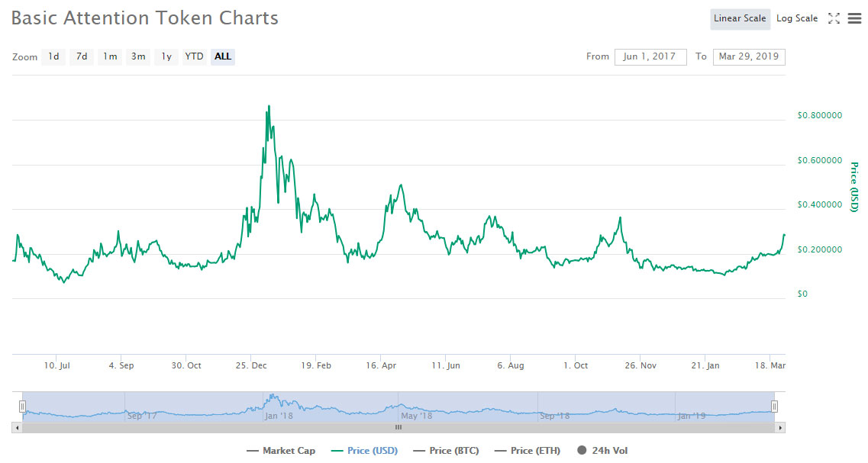The height and width of the screenshot is (463, 868).
Task: Click the 26. Nov date label
Action: click(x=641, y=365)
